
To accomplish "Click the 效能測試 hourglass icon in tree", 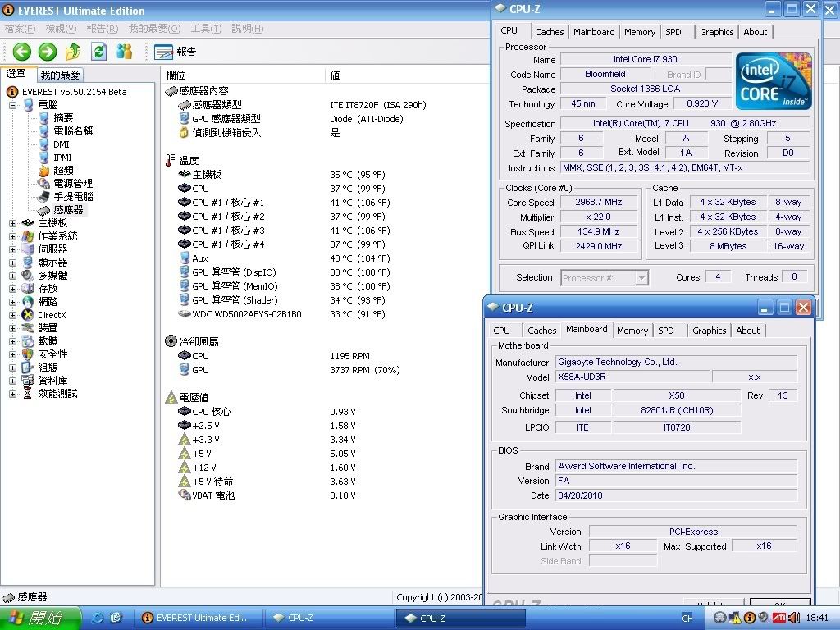I will pyautogui.click(x=28, y=394).
